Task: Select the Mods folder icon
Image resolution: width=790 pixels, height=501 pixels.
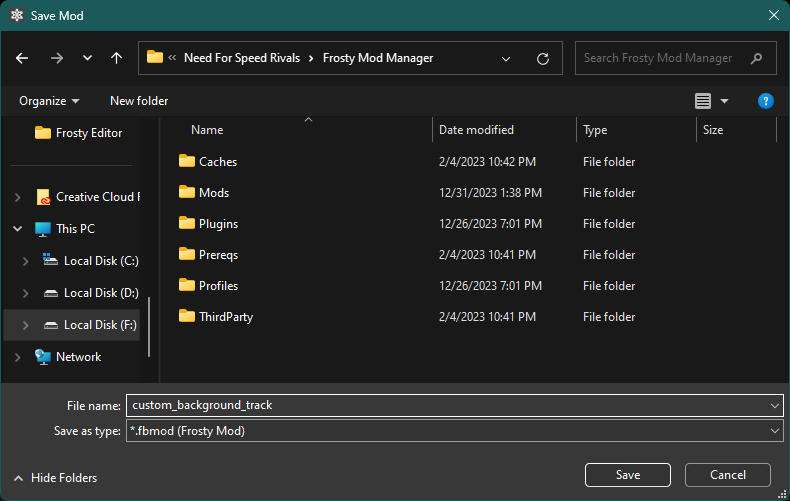Action: (x=187, y=192)
